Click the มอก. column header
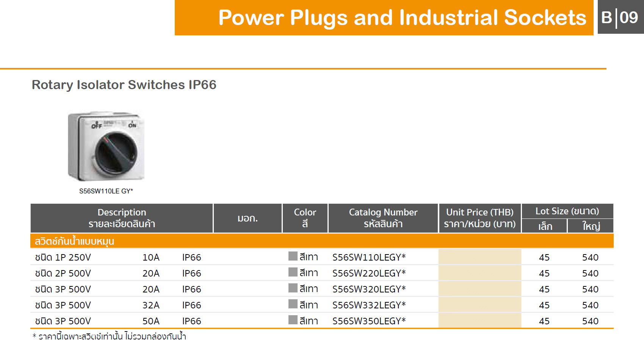Screen dimensions: 644x352 pos(248,218)
